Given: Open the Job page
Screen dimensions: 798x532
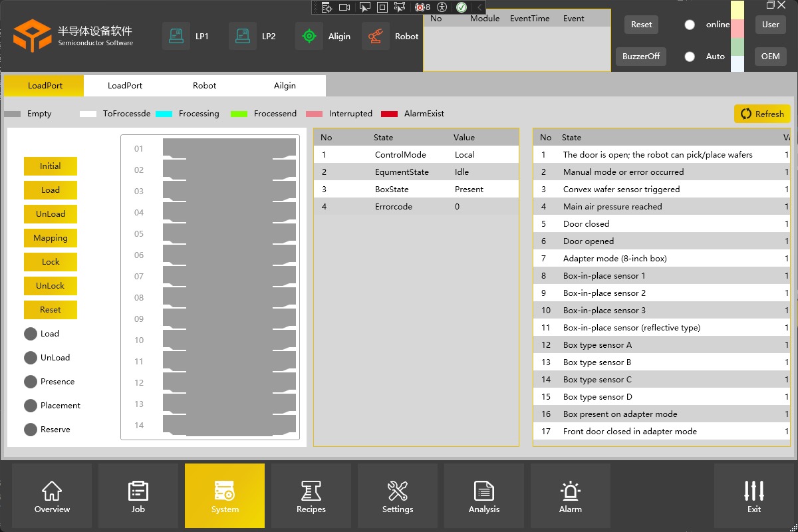Looking at the screenshot, I should click(138, 496).
